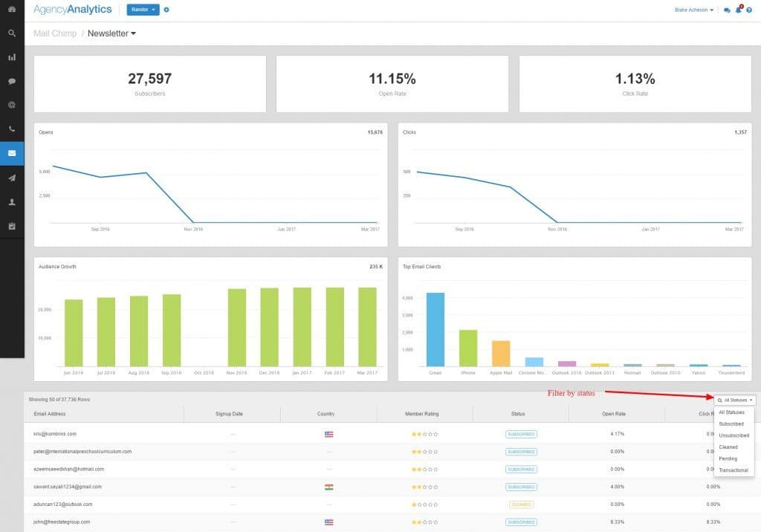This screenshot has height=532, width=761.
Task: Click the 4.17% open rate value
Action: (x=618, y=434)
